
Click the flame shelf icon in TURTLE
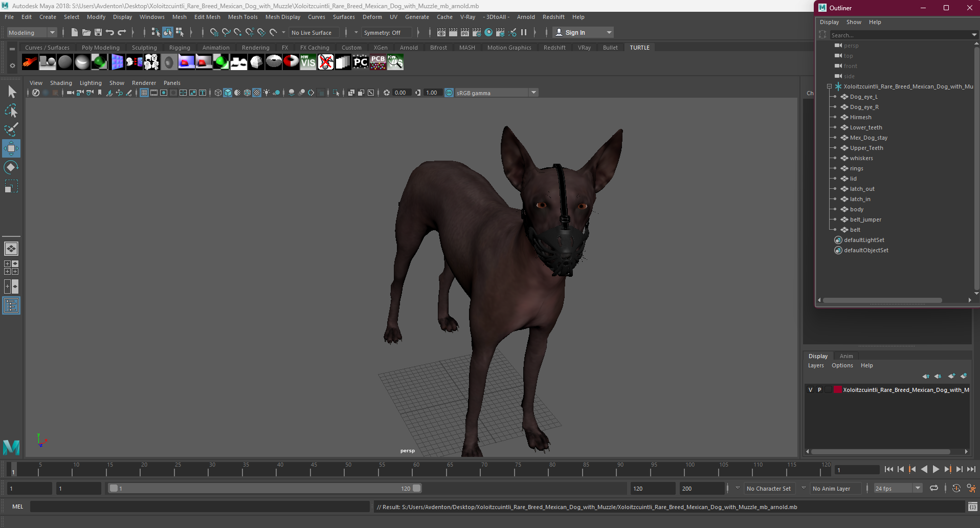point(30,62)
